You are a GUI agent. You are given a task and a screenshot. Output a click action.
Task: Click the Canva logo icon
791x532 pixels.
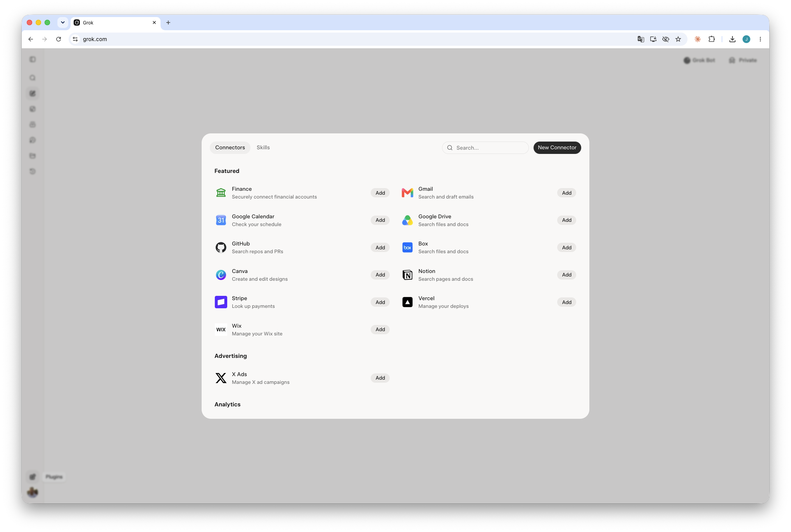[221, 275]
